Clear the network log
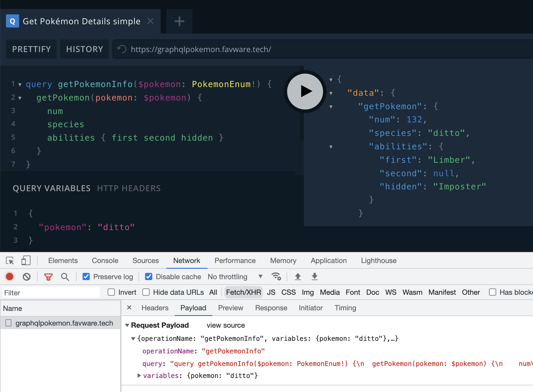The height and width of the screenshot is (392, 533). (x=27, y=277)
